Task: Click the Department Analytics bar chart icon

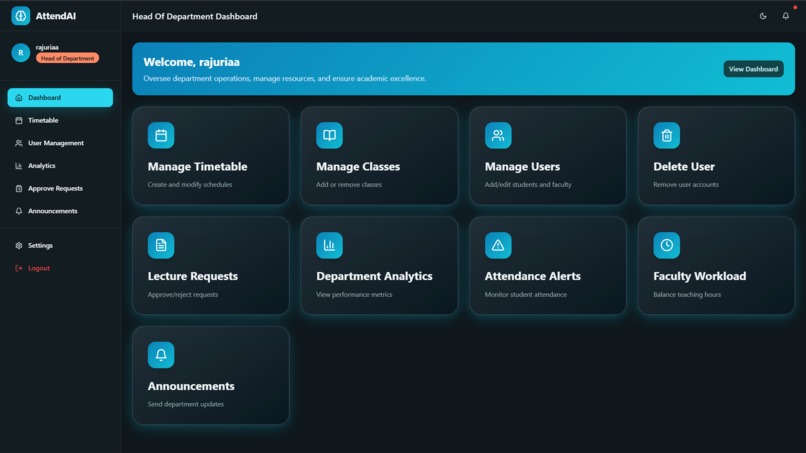Action: [329, 245]
